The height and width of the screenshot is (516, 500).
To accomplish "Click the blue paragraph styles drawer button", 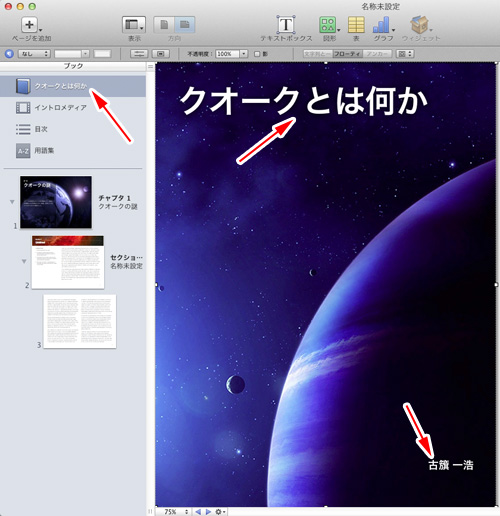I will [9, 53].
